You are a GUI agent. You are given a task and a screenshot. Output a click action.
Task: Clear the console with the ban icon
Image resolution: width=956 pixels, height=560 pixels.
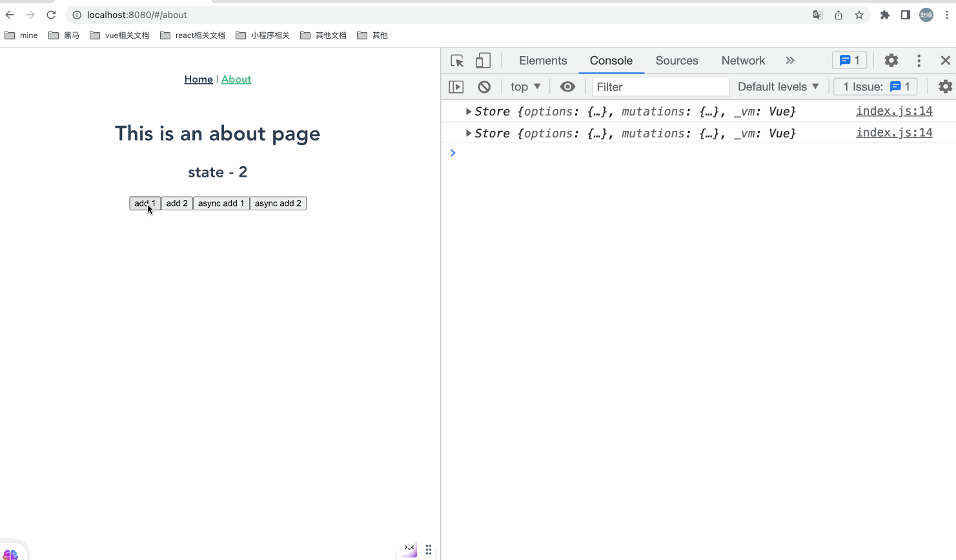pos(484,86)
